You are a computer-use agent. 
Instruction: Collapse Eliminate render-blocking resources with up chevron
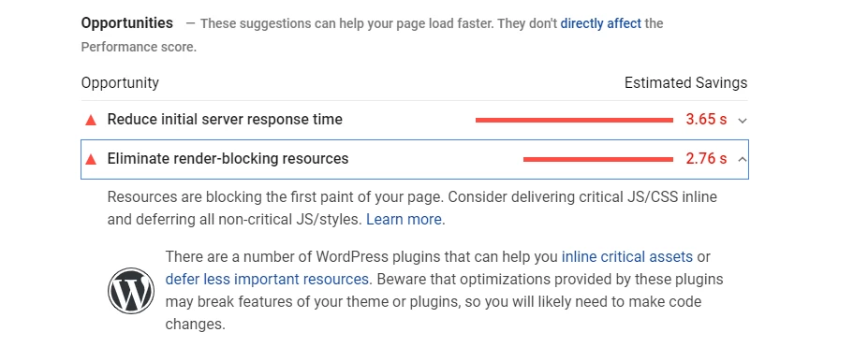coord(743,160)
